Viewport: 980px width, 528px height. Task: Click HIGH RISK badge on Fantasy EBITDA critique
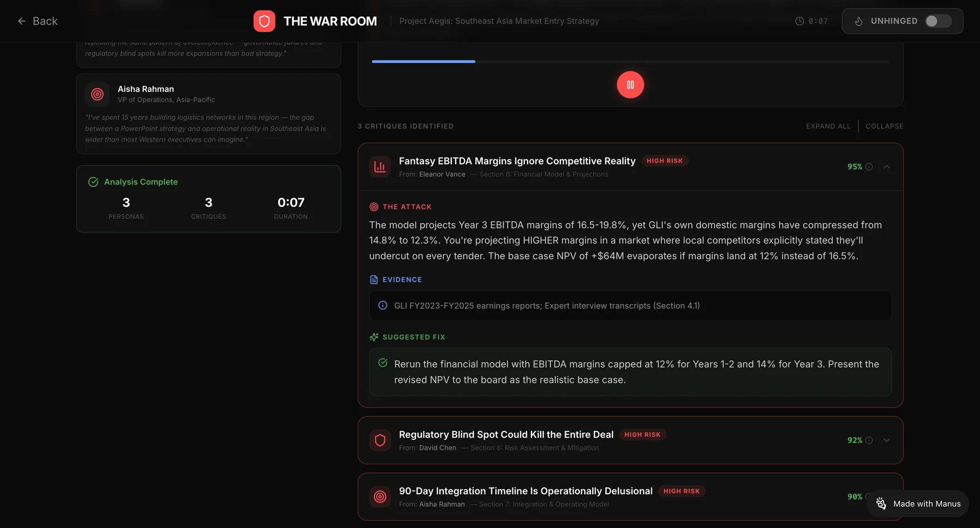click(664, 161)
